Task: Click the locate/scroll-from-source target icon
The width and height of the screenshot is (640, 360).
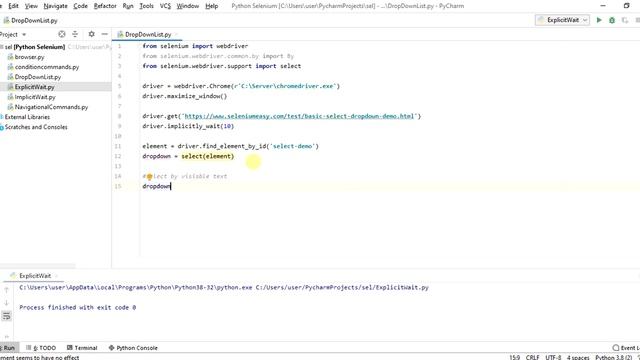Action: pyautogui.click(x=62, y=34)
